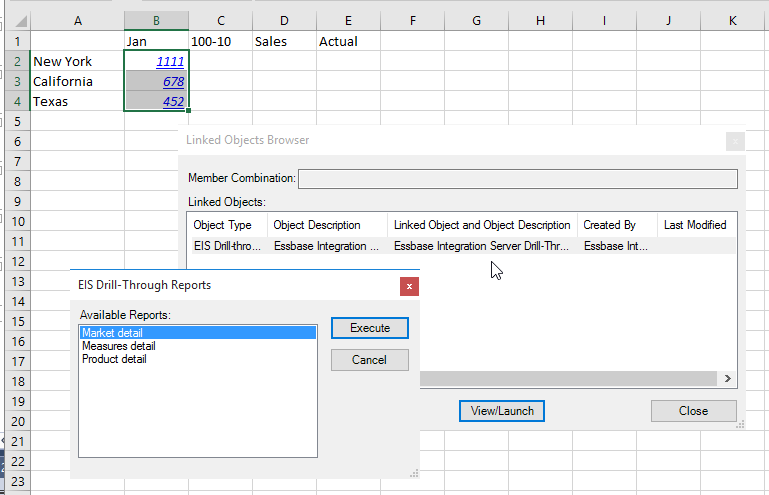Viewport: 769px width, 495px height.
Task: Click the horizontal scrollbar right arrow
Action: point(728,378)
